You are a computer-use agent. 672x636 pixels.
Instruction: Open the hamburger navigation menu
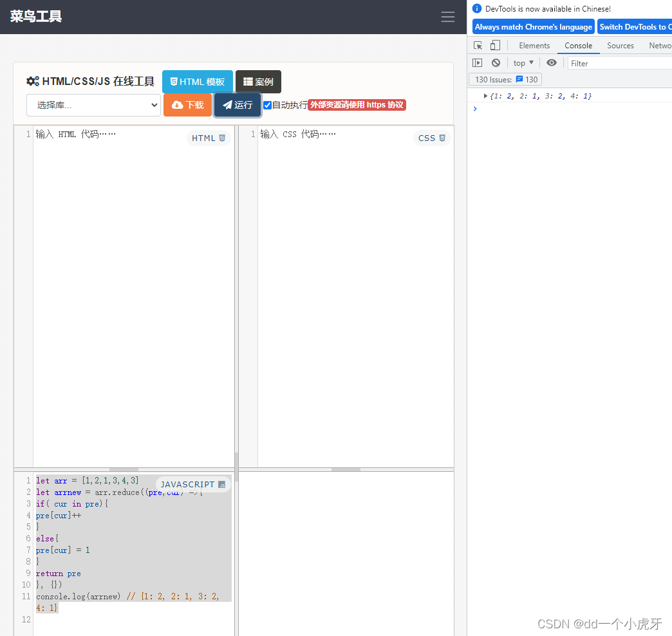pos(448,17)
